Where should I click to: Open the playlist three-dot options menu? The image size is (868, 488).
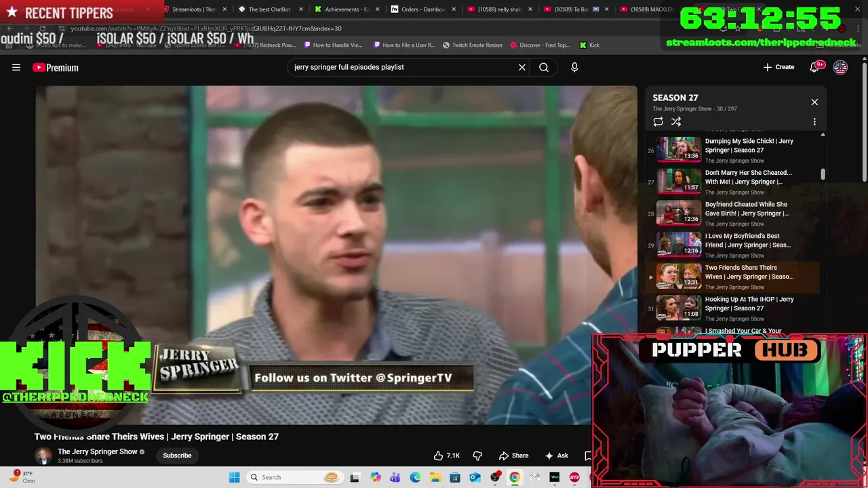814,122
